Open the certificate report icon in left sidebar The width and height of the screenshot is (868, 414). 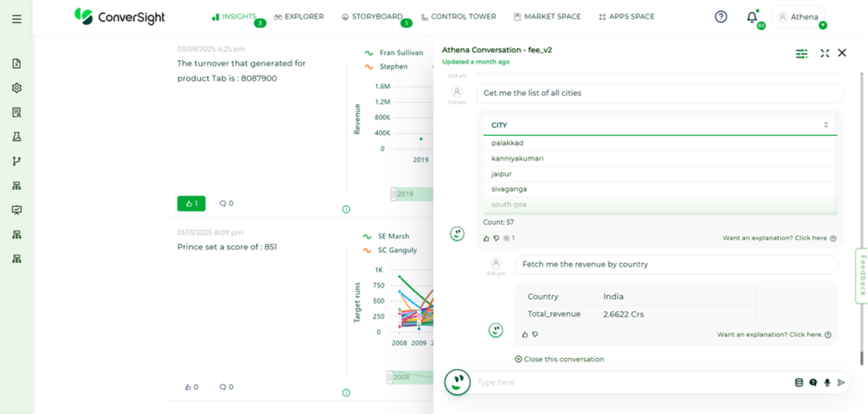(x=17, y=113)
